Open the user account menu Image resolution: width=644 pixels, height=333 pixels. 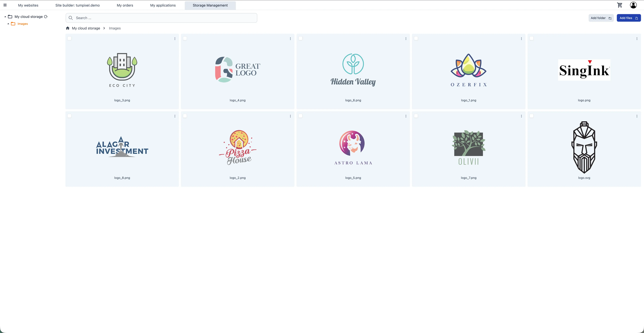click(633, 5)
